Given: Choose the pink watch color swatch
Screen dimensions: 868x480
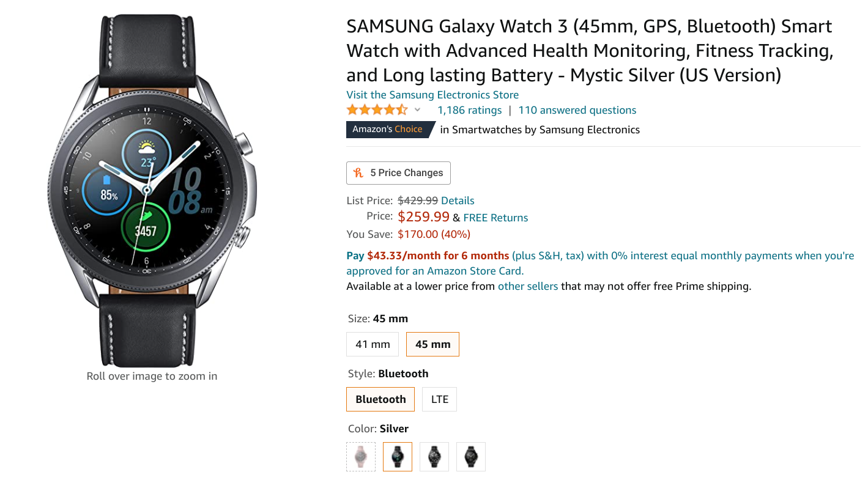Looking at the screenshot, I should click(360, 456).
